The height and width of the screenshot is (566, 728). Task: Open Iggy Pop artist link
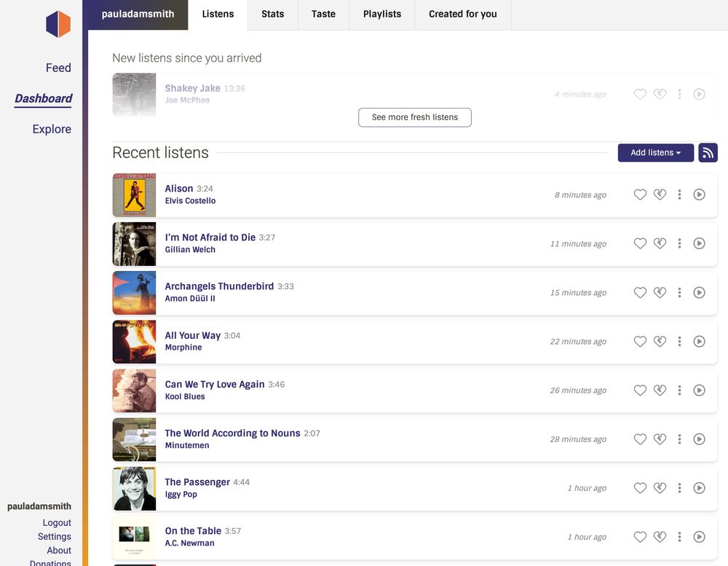[181, 494]
